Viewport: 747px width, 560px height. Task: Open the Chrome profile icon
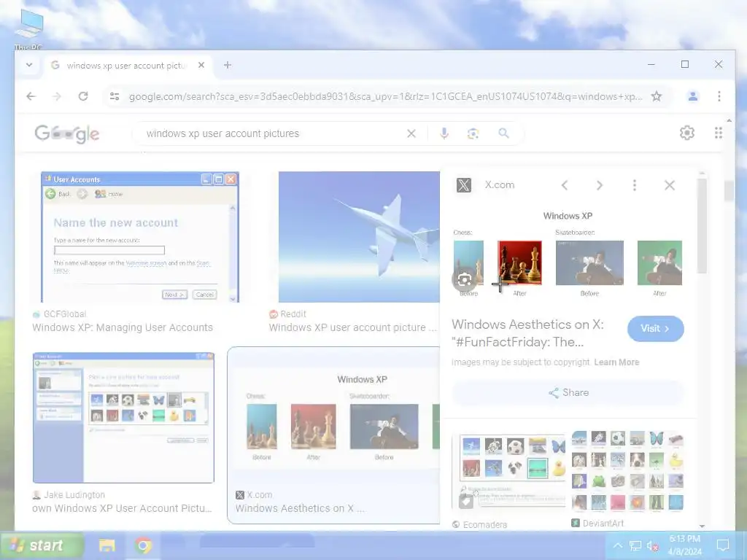click(x=693, y=96)
